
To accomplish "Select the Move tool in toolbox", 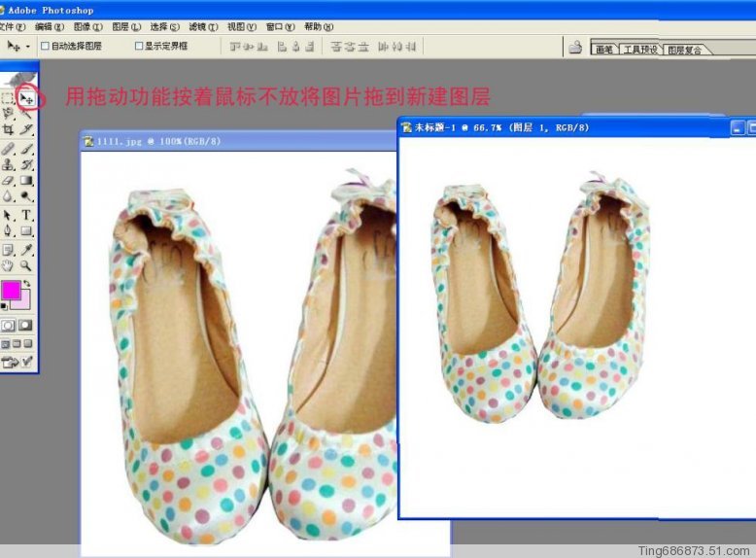I will pyautogui.click(x=26, y=99).
